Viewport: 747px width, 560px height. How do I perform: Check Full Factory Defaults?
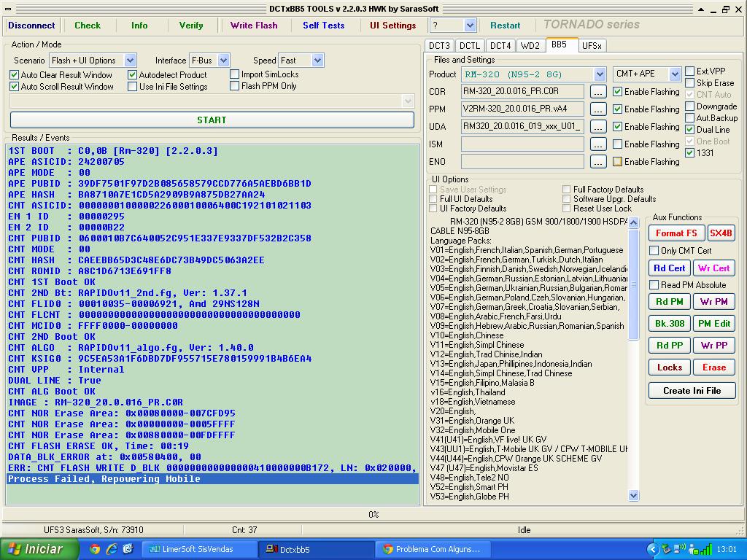point(566,190)
